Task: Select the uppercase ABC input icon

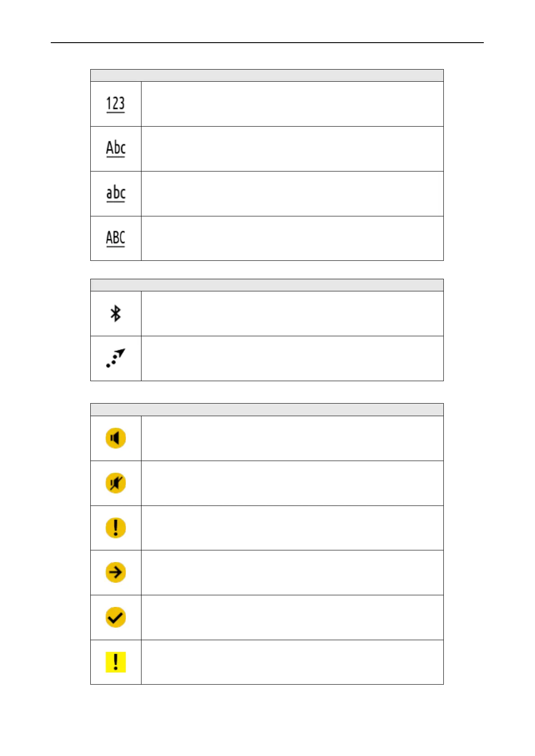Action: point(115,238)
